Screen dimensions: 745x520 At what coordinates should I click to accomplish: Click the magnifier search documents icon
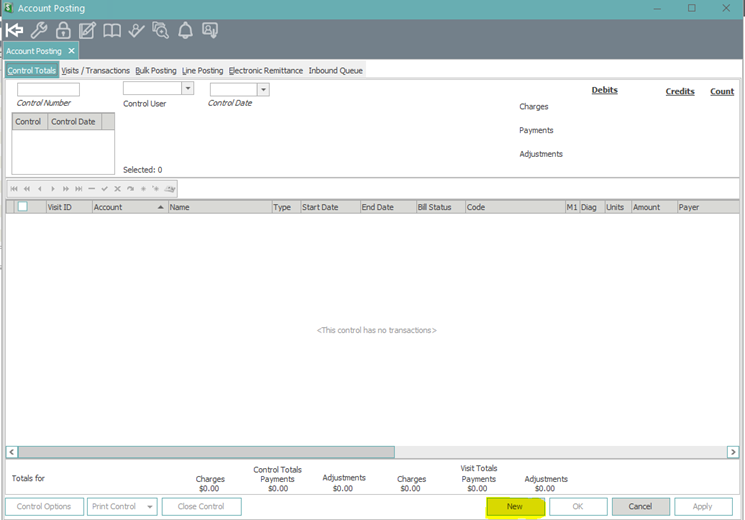(x=160, y=30)
